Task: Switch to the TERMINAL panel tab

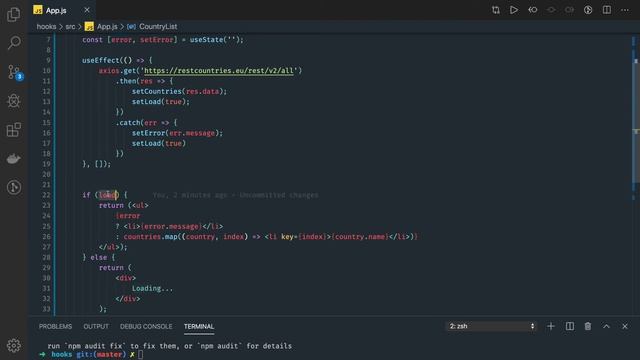Action: click(199, 327)
